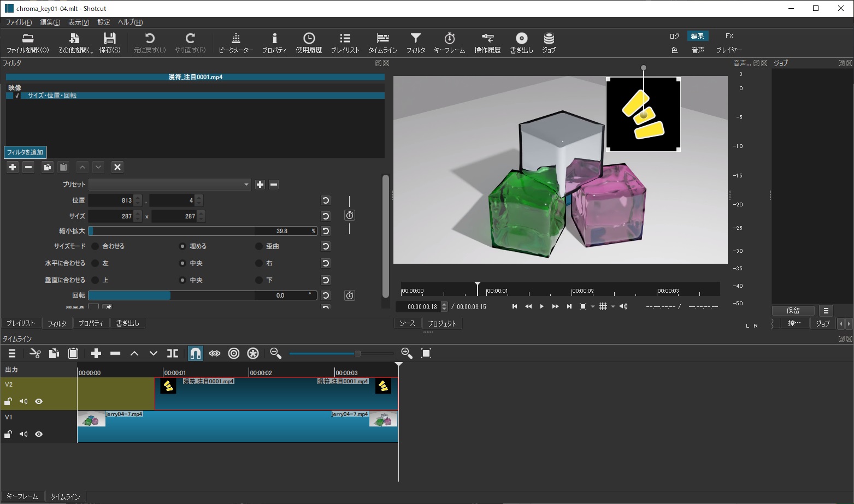Viewport: 854px width, 504px height.
Task: Open ファイル(F) menu
Action: tap(19, 22)
